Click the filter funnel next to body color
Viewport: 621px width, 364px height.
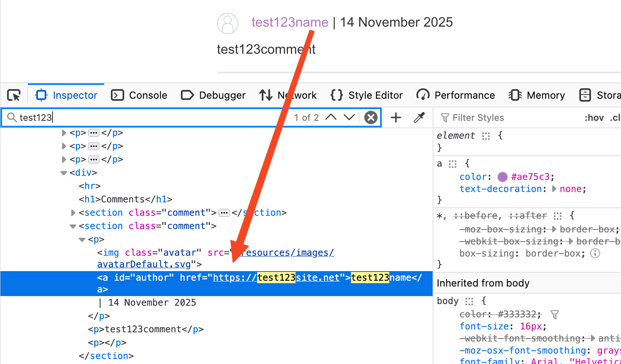(554, 314)
